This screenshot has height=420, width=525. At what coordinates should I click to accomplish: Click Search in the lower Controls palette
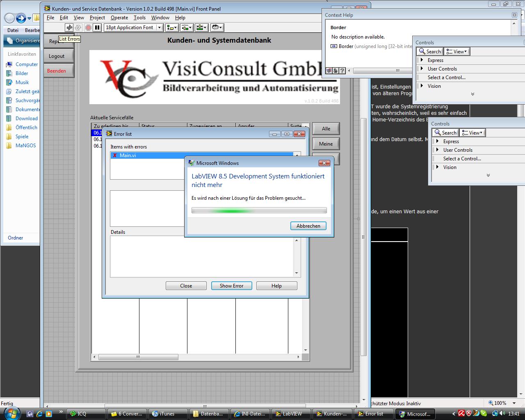(445, 133)
